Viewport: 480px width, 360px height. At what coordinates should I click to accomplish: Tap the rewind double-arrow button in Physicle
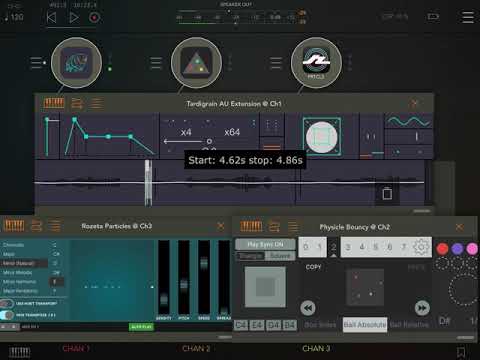[308, 308]
